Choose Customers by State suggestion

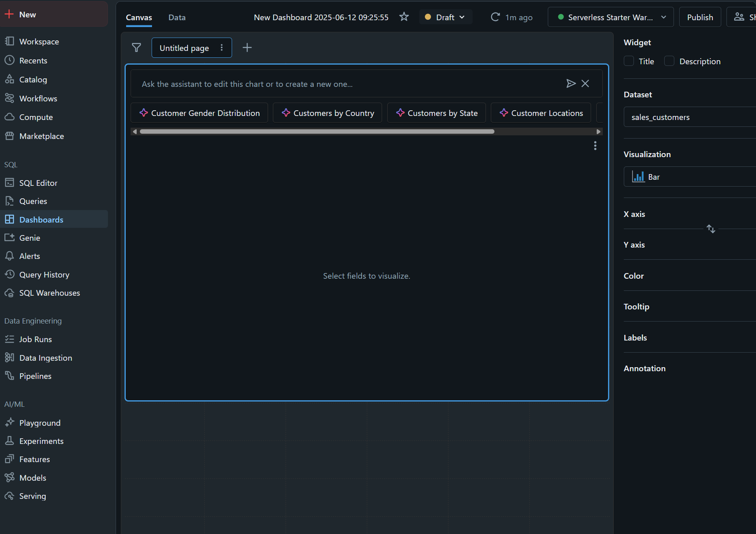pyautogui.click(x=437, y=113)
